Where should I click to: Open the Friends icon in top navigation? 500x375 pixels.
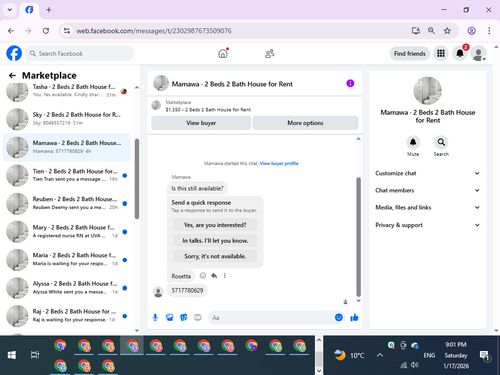pos(269,53)
